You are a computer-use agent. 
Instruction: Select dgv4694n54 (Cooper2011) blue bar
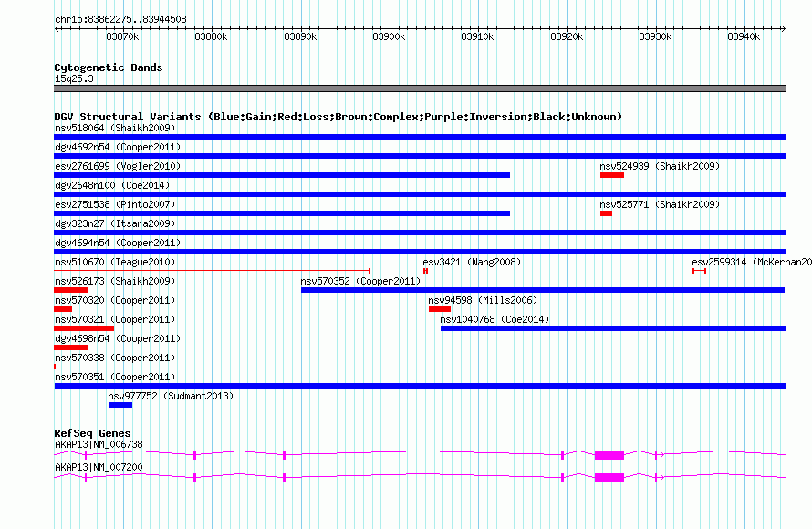tap(420, 252)
